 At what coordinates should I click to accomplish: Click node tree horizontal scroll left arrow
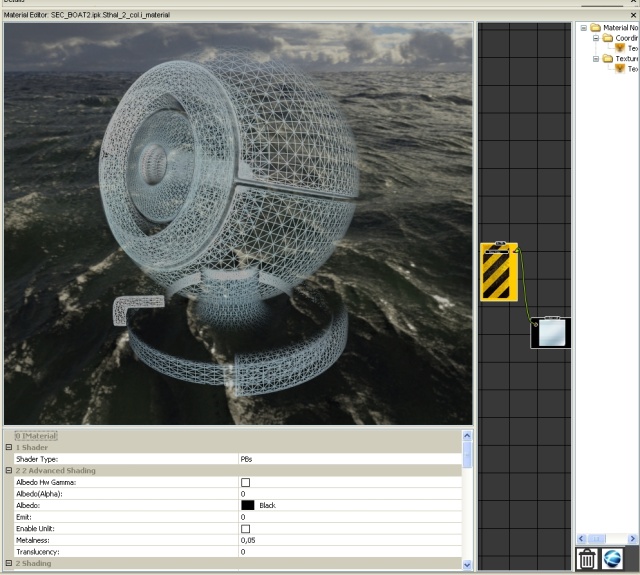(x=582, y=539)
